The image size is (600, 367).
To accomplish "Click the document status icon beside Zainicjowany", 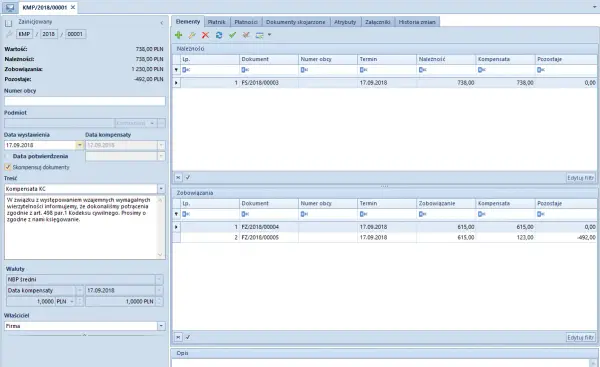I will (x=8, y=23).
